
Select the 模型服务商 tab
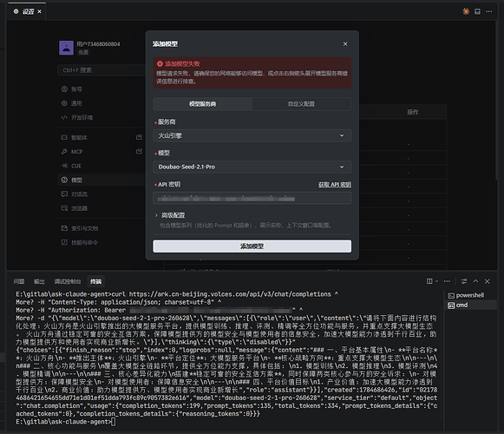[202, 104]
